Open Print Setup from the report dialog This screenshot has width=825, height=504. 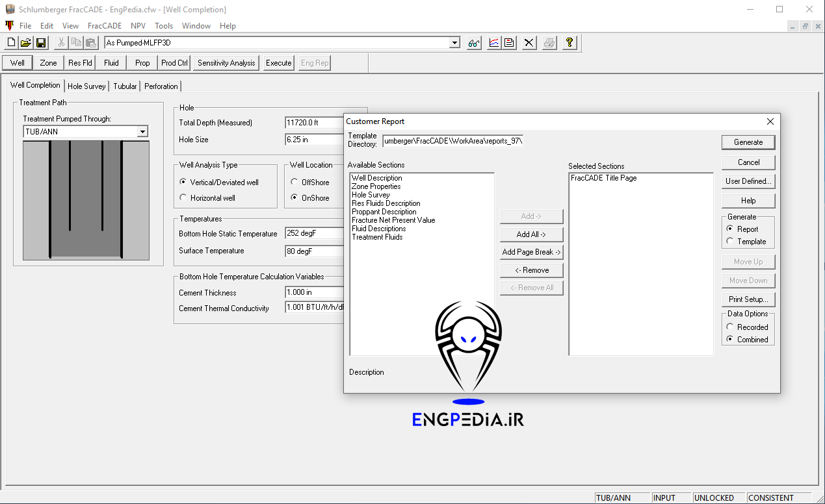pyautogui.click(x=748, y=299)
